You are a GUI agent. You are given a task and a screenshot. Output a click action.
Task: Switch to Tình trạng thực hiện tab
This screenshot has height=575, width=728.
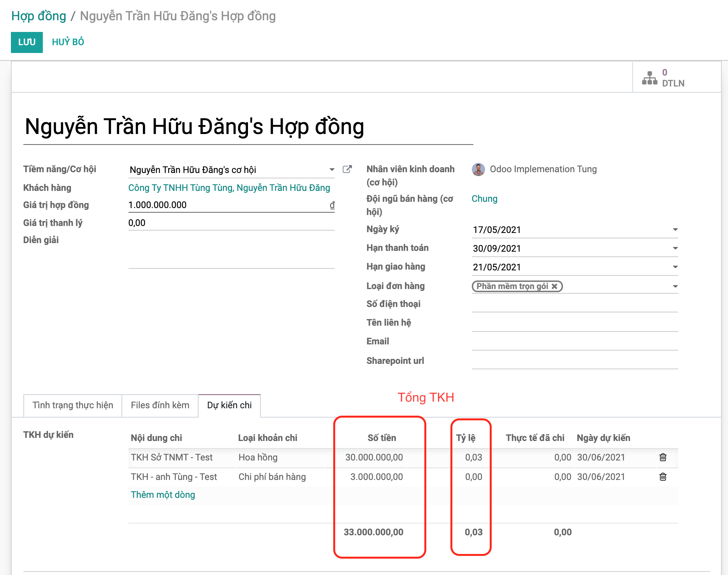coord(73,405)
